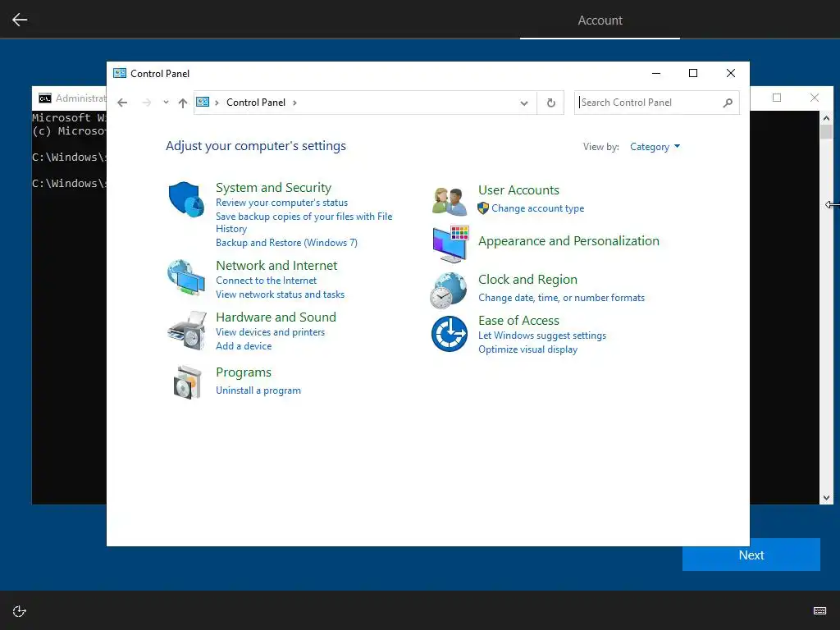The image size is (840, 630).
Task: Open the User Accounts heading
Action: [518, 190]
